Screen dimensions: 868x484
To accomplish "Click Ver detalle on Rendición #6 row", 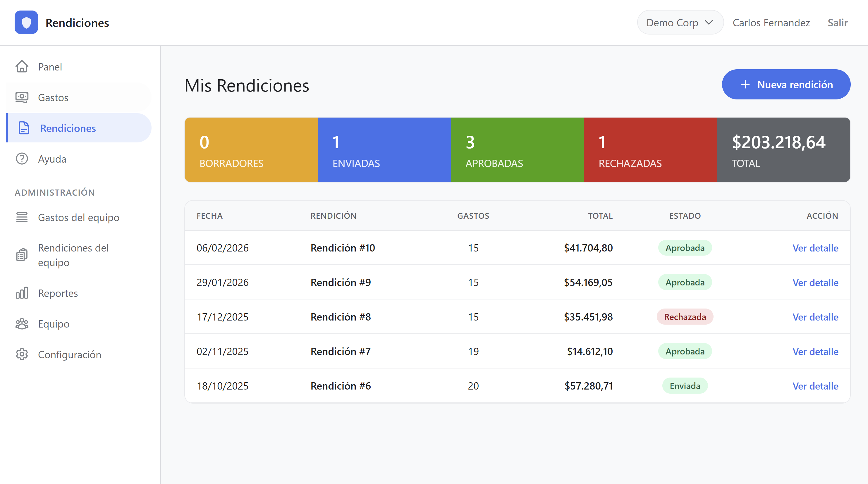I will 815,386.
